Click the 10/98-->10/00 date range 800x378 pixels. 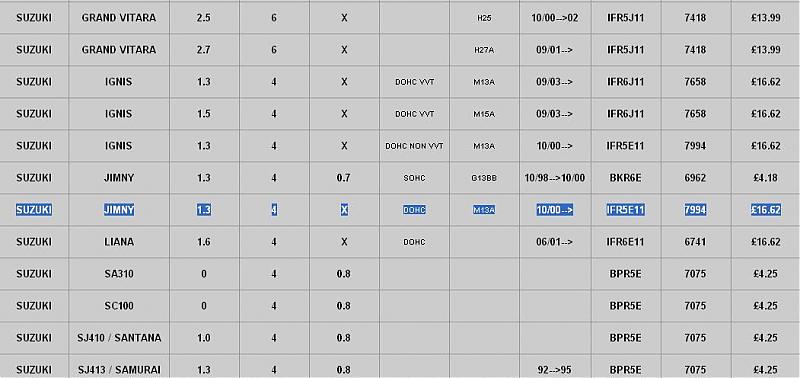pyautogui.click(x=555, y=178)
